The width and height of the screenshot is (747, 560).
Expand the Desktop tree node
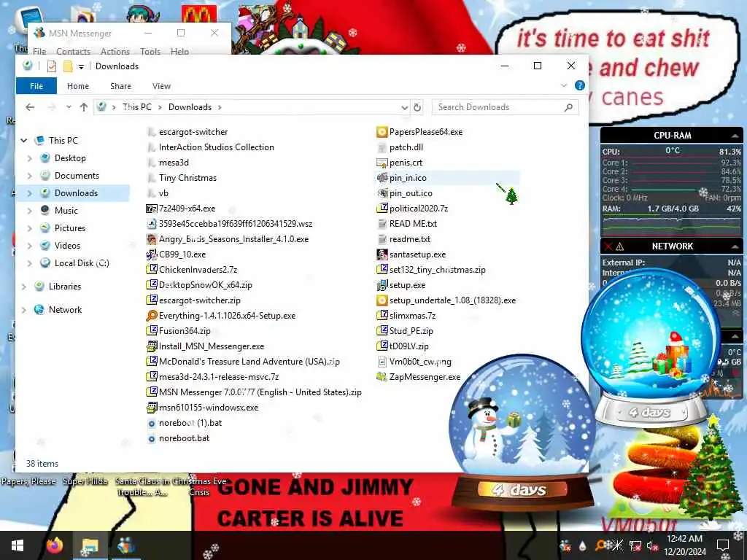(29, 158)
